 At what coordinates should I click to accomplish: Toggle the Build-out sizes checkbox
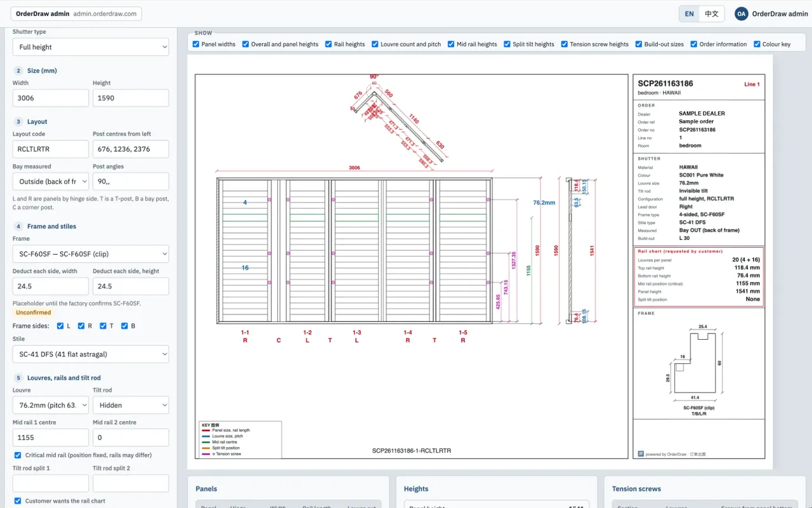click(x=639, y=44)
